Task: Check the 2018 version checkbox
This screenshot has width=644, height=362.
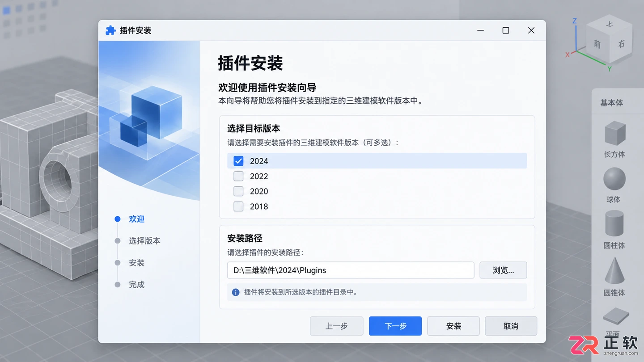Action: click(x=238, y=206)
